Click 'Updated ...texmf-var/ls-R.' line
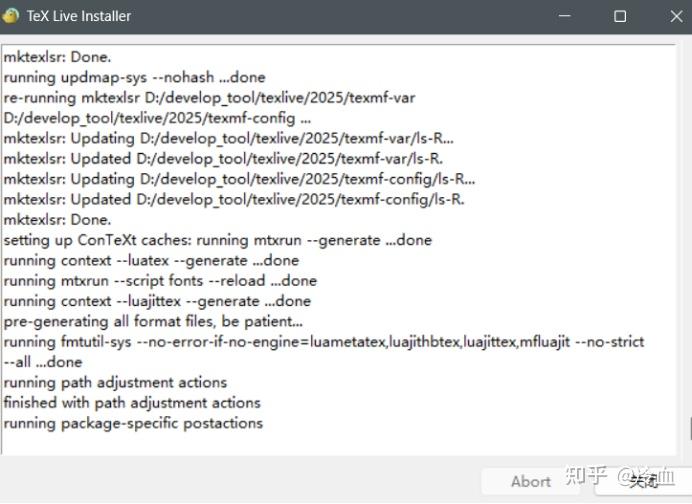 click(x=223, y=158)
